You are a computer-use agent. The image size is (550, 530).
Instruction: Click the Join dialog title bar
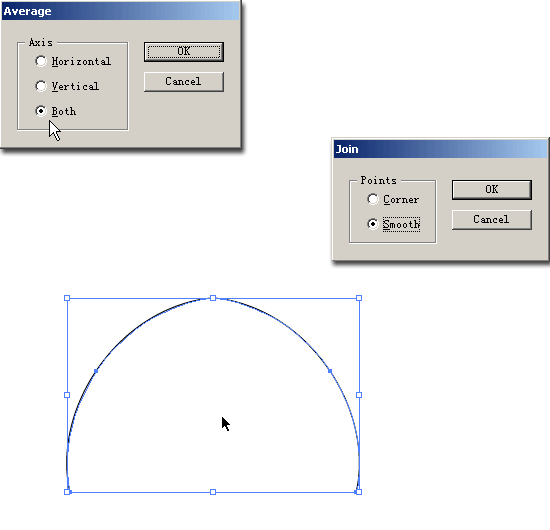pyautogui.click(x=440, y=149)
